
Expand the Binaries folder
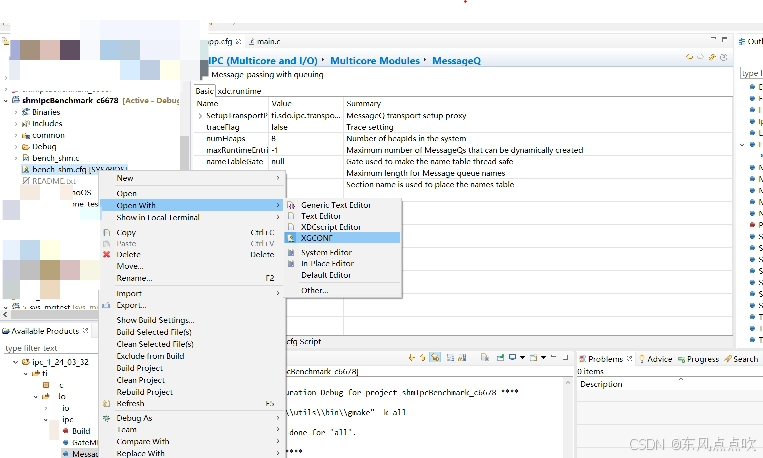click(x=16, y=112)
